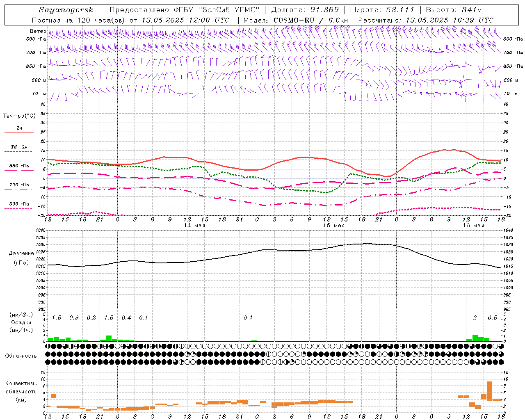Click the Sayanogorsk station title
525x420 pixels.
point(66,10)
